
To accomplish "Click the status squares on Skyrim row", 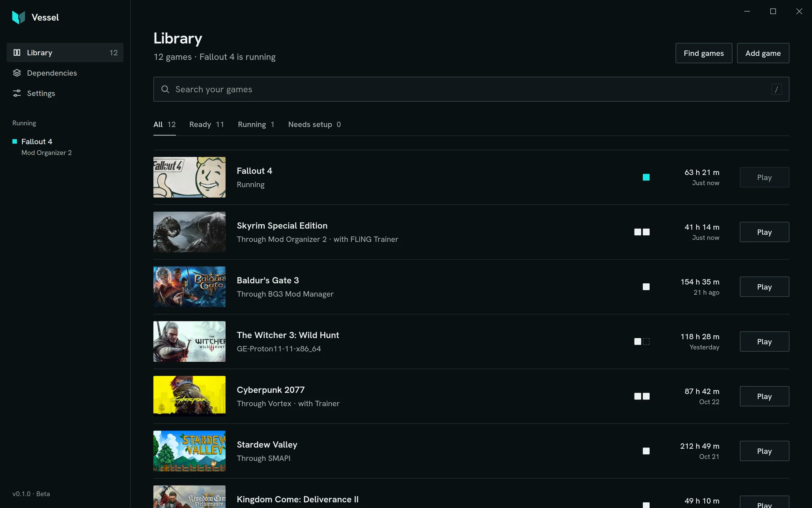I will point(642,232).
